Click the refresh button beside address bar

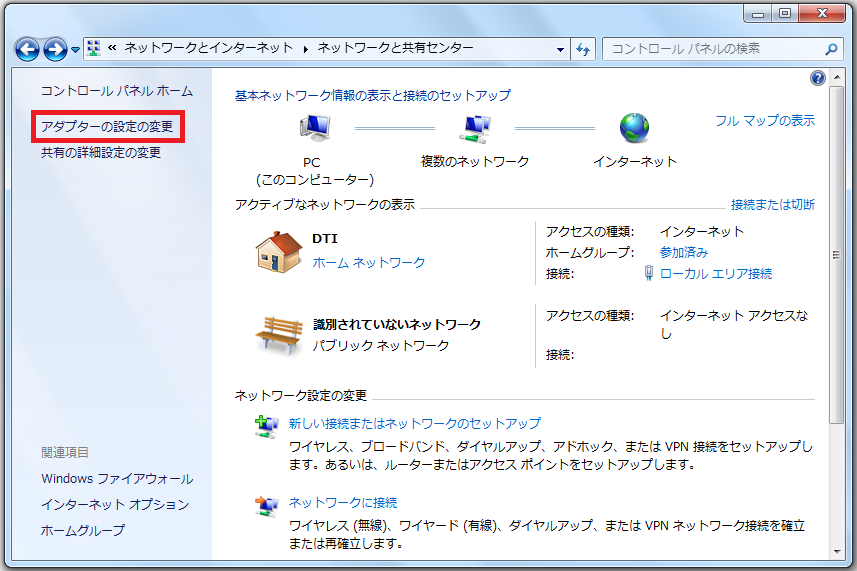click(583, 49)
